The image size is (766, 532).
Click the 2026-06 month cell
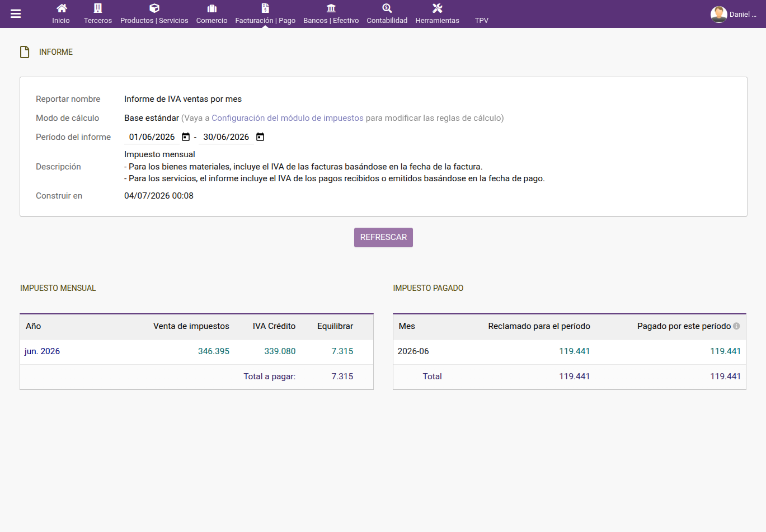pyautogui.click(x=413, y=351)
